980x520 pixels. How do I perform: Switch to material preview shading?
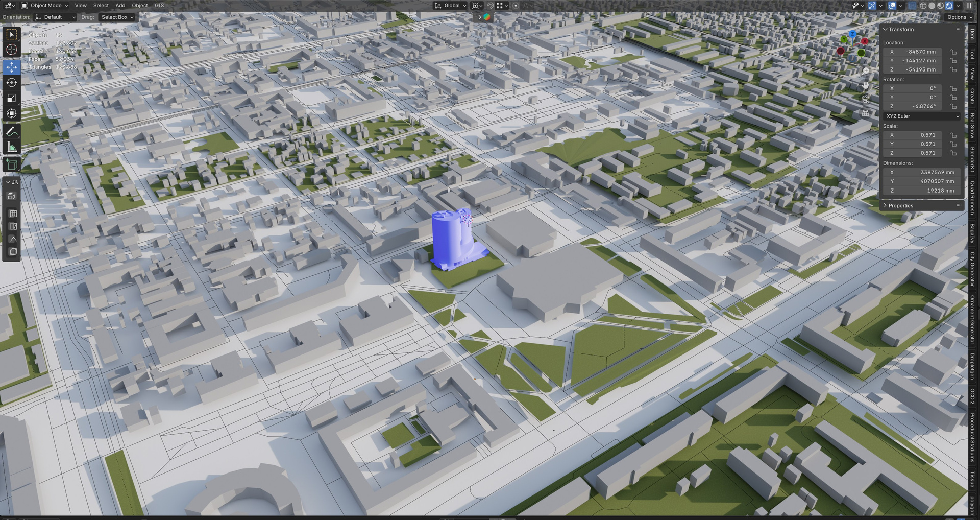pyautogui.click(x=941, y=6)
